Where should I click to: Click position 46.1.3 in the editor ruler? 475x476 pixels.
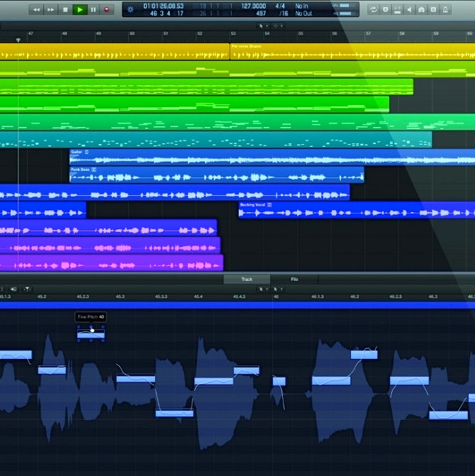(318, 297)
